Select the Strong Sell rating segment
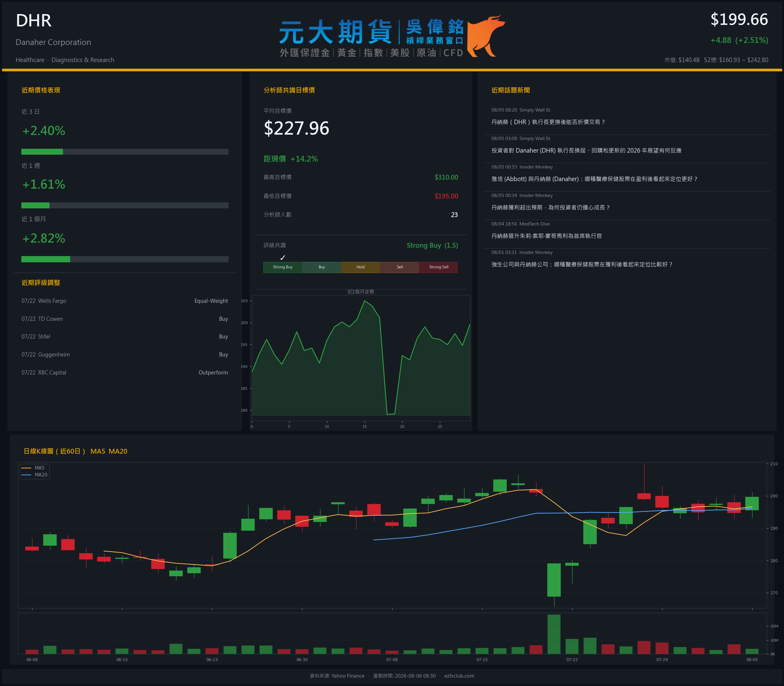The image size is (784, 686). coord(439,267)
